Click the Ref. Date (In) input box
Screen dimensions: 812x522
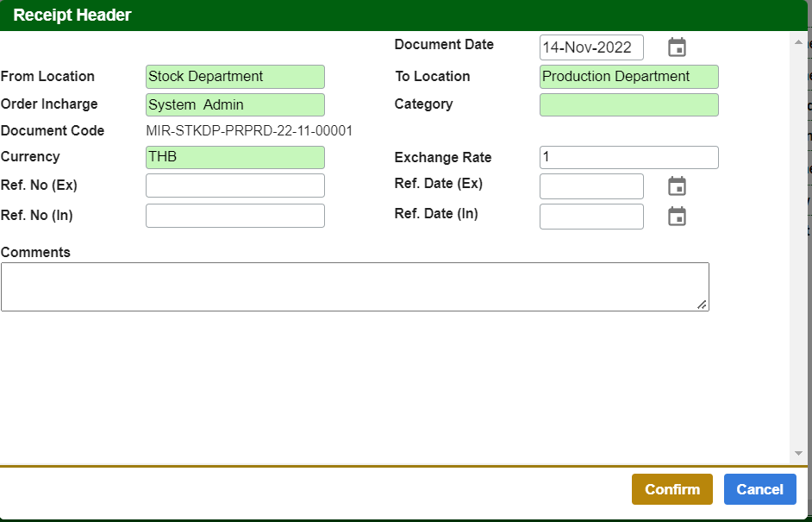(x=590, y=217)
